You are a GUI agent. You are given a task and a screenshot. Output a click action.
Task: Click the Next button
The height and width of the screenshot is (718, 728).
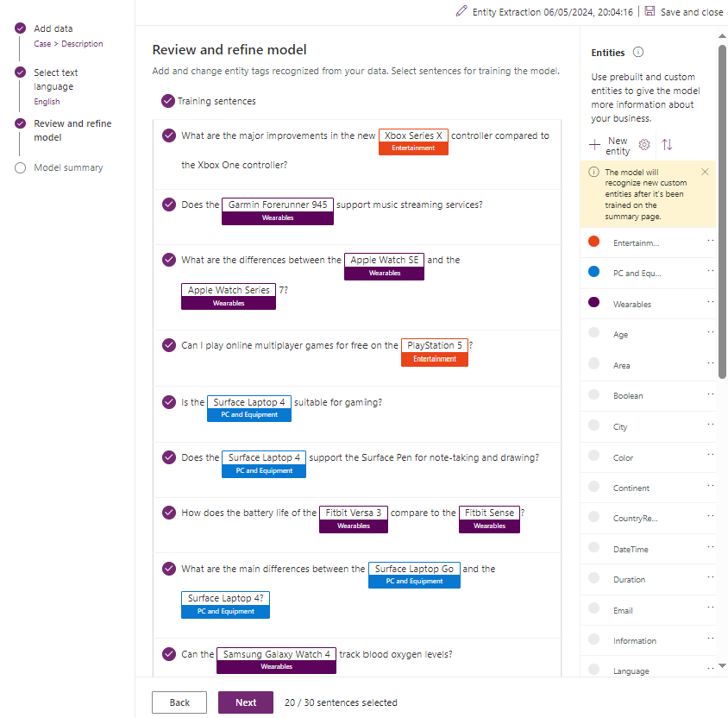click(246, 702)
